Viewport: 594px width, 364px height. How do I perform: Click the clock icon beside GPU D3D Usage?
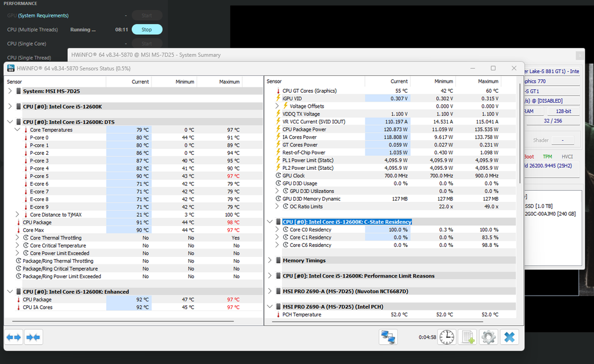(x=278, y=184)
